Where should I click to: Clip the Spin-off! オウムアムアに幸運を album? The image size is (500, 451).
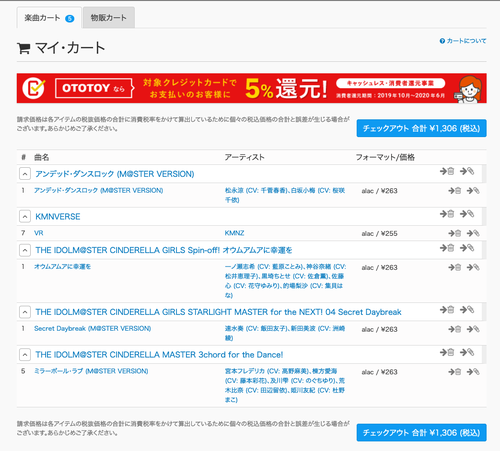click(x=467, y=248)
